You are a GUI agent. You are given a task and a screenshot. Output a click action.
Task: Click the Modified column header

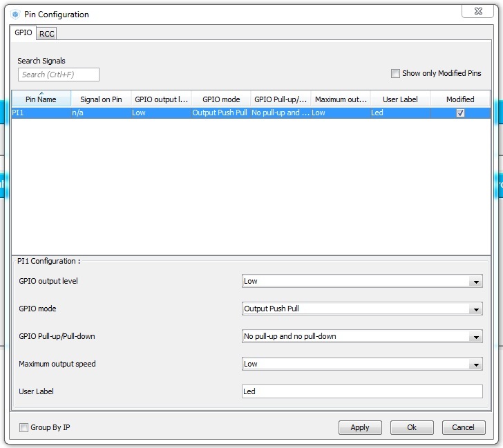click(x=460, y=99)
